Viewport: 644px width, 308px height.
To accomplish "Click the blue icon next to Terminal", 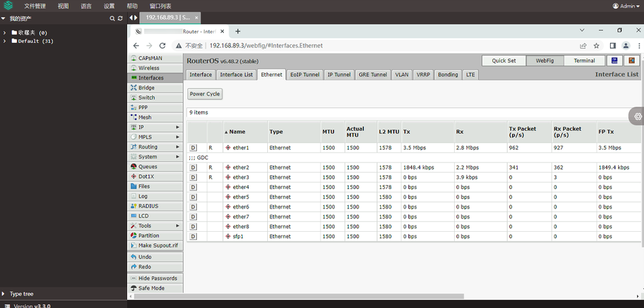I will (614, 60).
